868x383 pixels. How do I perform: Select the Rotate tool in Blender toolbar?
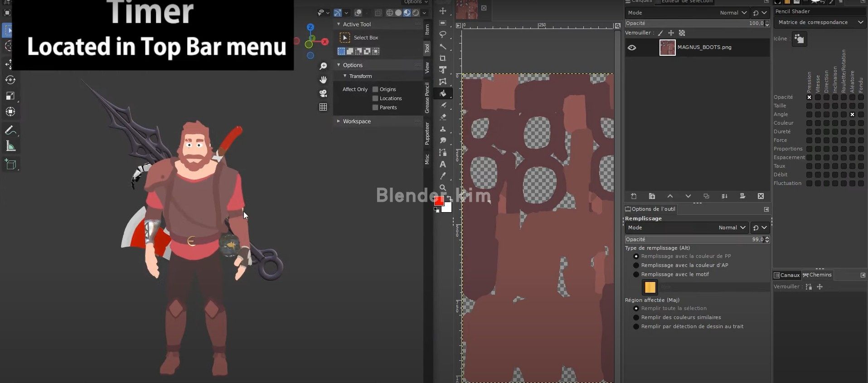[x=10, y=80]
